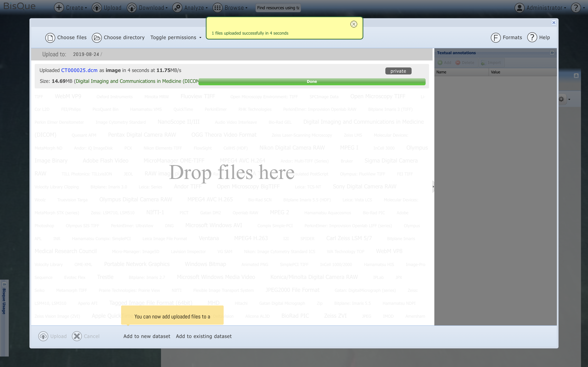Toggle the private permission button
Viewport: 588px width, 367px height.
398,71
